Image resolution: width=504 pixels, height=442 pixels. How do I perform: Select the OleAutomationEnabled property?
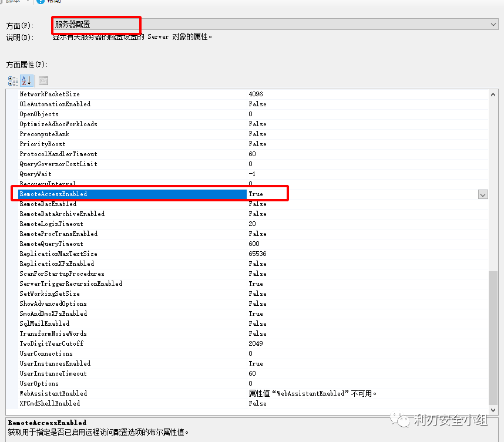coord(55,104)
